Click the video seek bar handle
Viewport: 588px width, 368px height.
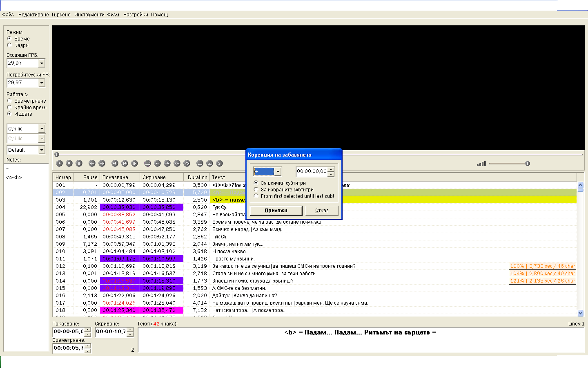57,155
